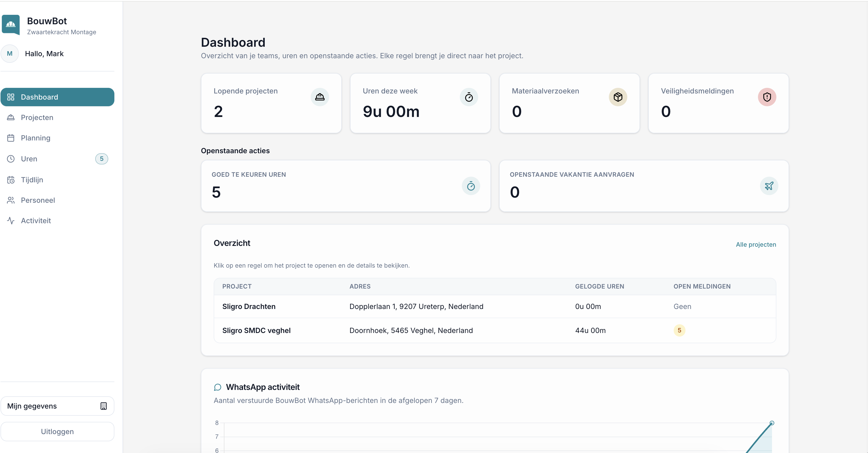Click the Alle projecten link
This screenshot has height=453, width=868.
coord(755,245)
